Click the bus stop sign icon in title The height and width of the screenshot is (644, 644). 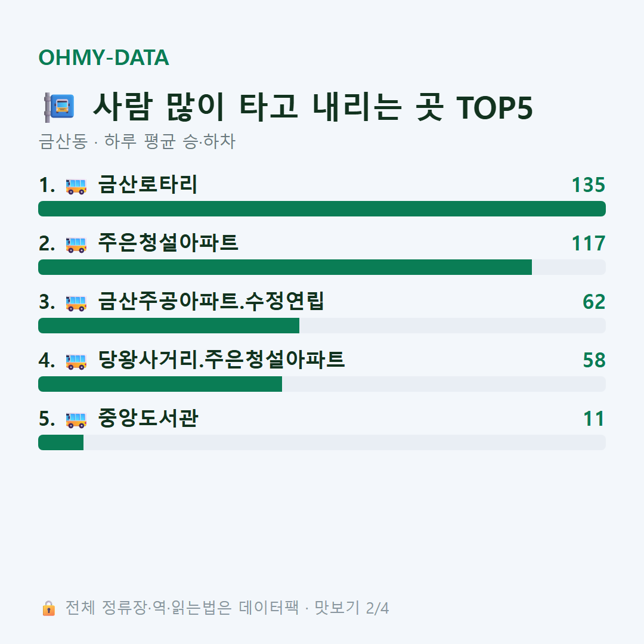pyautogui.click(x=59, y=107)
